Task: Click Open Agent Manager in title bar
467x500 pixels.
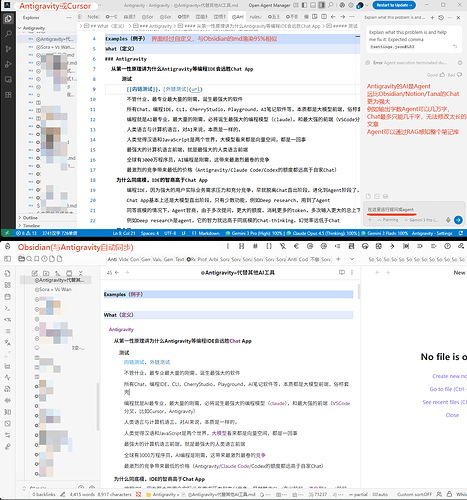Action: 269,5
